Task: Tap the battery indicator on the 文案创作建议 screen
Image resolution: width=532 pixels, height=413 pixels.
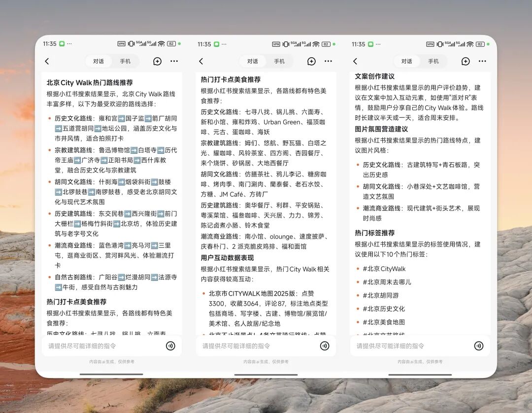Action: 480,44
